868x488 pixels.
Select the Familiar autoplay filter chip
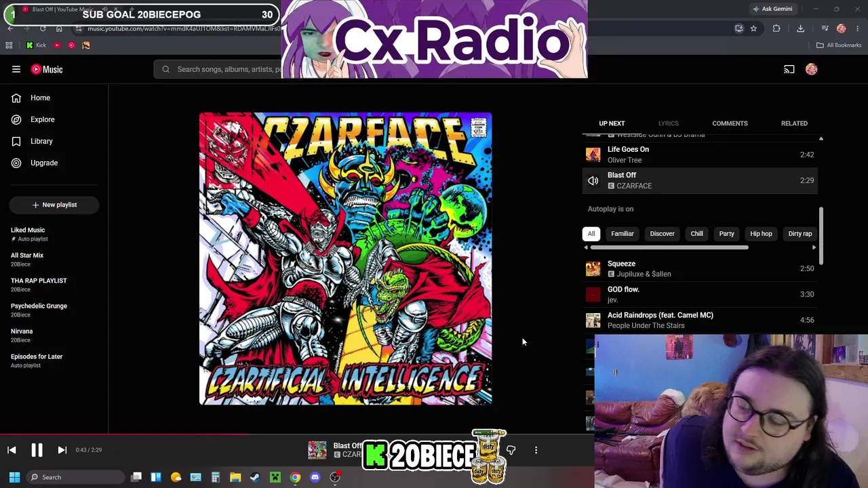tap(623, 234)
